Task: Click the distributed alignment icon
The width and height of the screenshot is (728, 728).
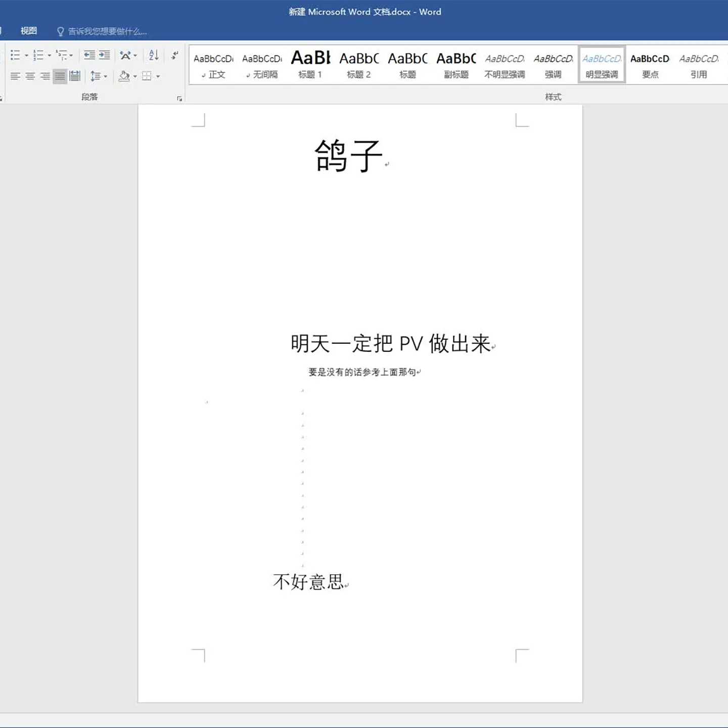Action: [75, 76]
